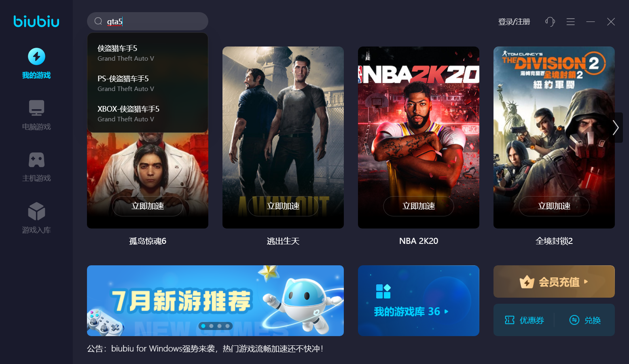This screenshot has width=629, height=364.
Task: Open the 兑换 exchange icon link
Action: [585, 320]
